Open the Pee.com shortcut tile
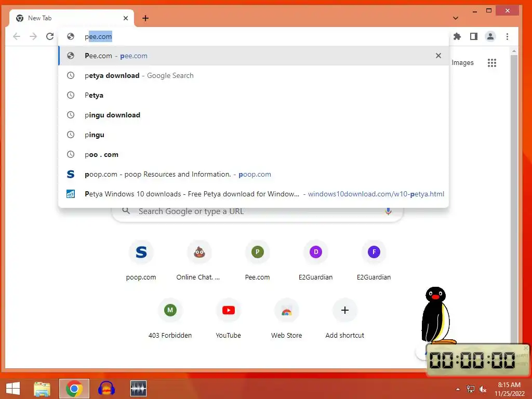This screenshot has height=399, width=532. pos(258,260)
